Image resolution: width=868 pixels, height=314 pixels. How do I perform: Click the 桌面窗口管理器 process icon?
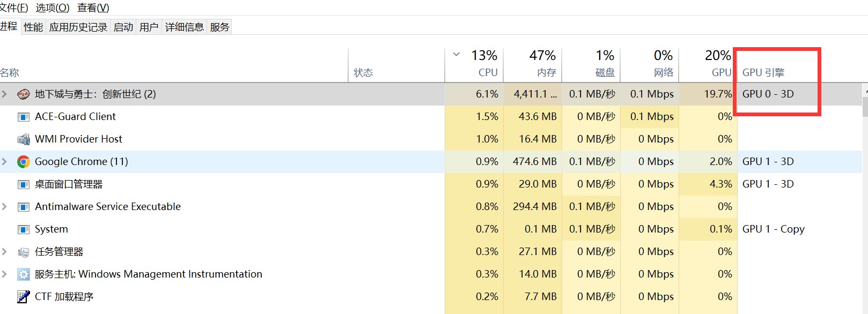(x=23, y=184)
